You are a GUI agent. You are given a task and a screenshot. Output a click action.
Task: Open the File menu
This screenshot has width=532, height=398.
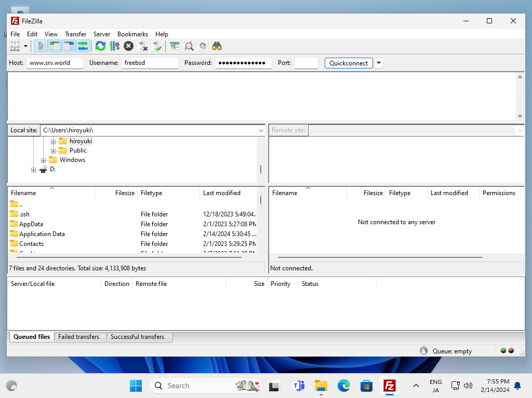15,34
